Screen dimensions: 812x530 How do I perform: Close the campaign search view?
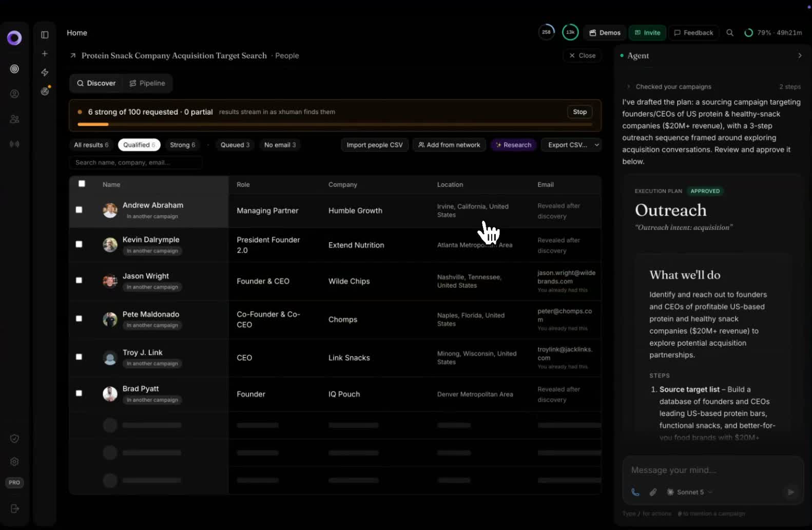[582, 55]
